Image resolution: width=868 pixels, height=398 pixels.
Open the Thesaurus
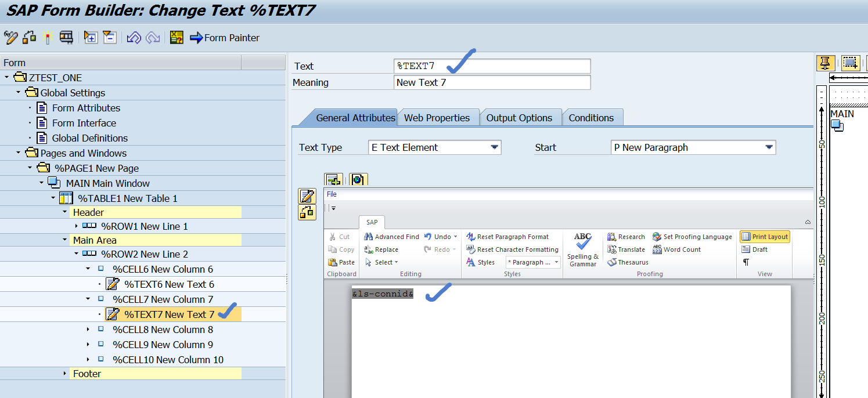pyautogui.click(x=628, y=262)
